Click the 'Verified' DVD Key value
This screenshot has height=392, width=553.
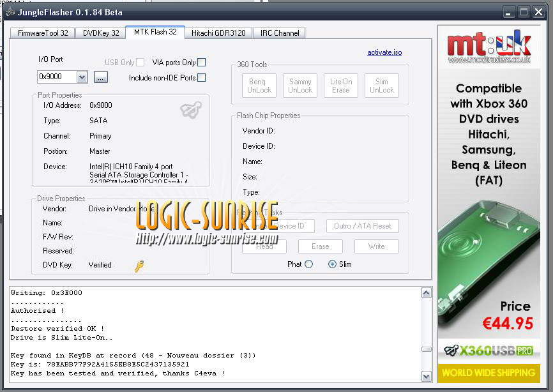pos(100,265)
